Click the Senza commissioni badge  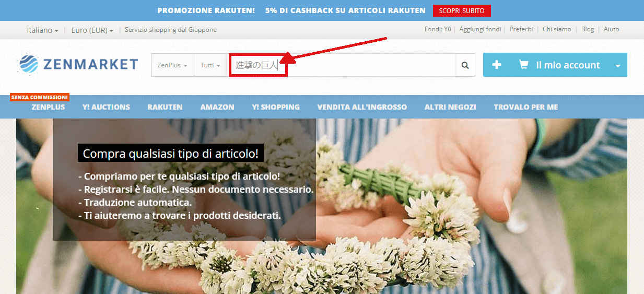point(40,97)
